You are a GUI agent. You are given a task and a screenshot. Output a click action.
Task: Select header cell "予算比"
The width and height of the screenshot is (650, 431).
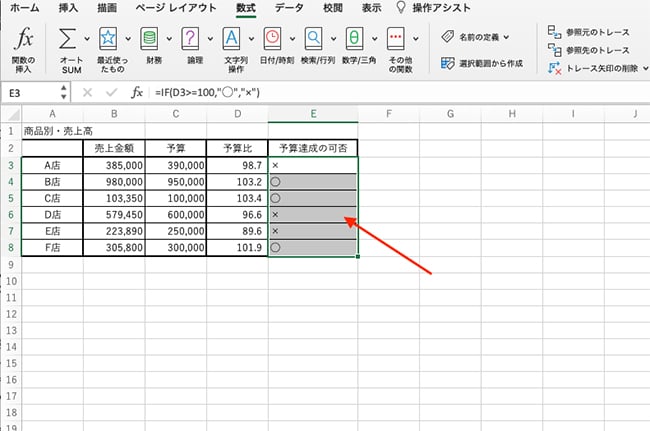[x=238, y=148]
